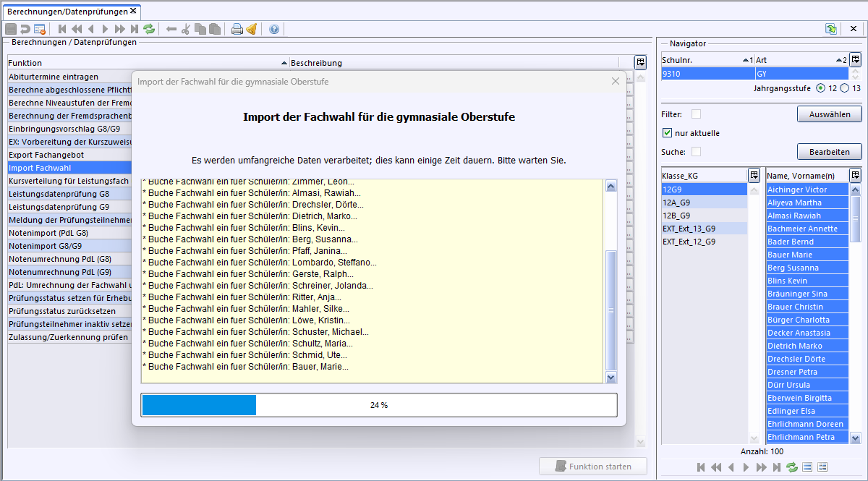The height and width of the screenshot is (481, 868).
Task: Open column menu of Klasse_KG list
Action: pyautogui.click(x=754, y=175)
